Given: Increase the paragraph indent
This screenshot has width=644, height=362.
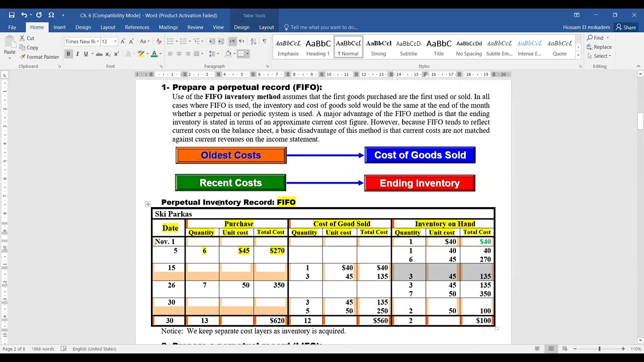Looking at the screenshot, I should click(221, 41).
